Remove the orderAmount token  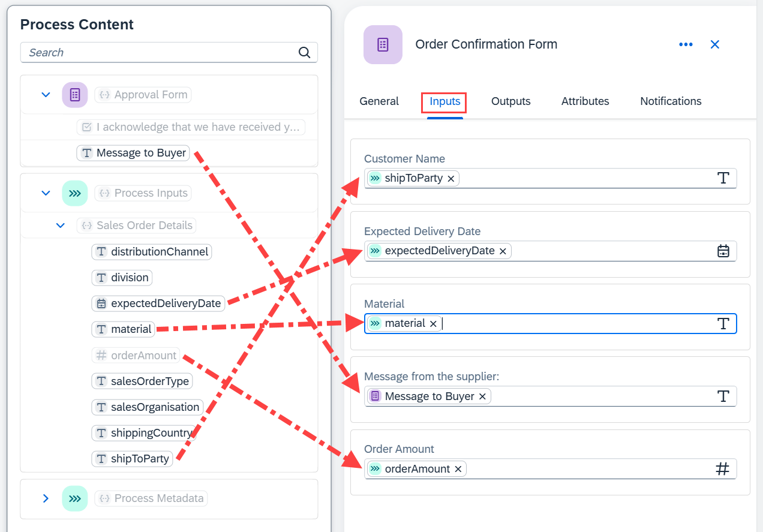[x=458, y=469]
